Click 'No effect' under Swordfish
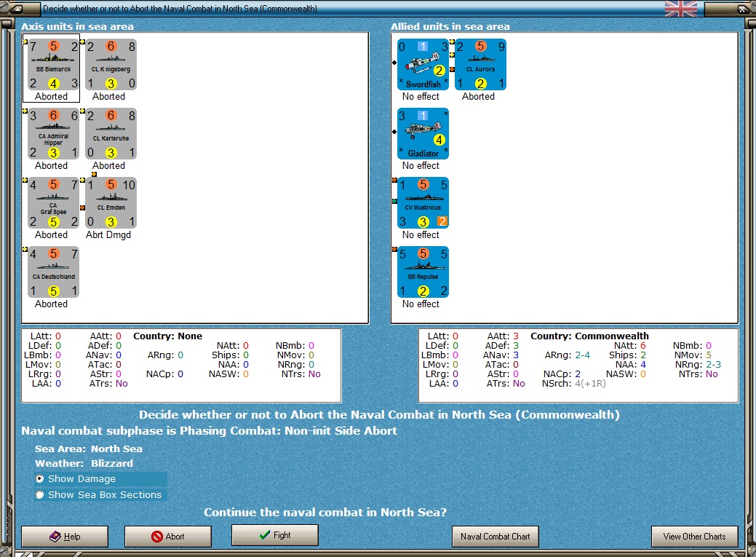The height and width of the screenshot is (557, 756). [x=421, y=97]
